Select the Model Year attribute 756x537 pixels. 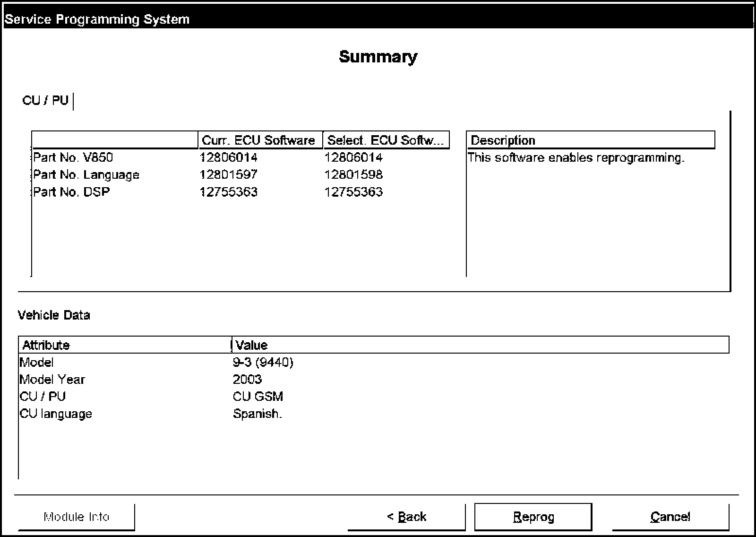(52, 380)
